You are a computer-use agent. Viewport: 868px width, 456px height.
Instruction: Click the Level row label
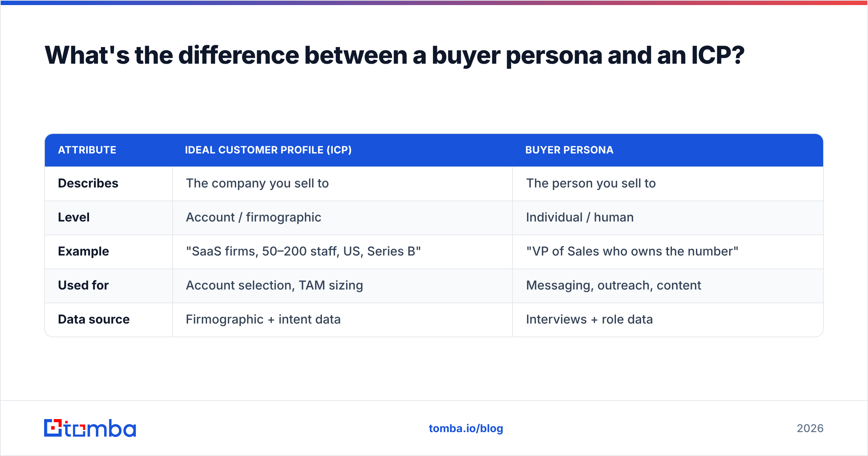(x=74, y=217)
